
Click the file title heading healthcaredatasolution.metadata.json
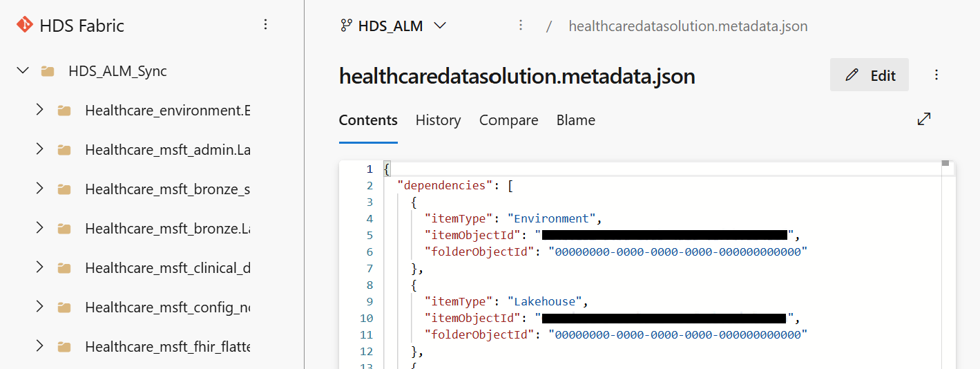pos(517,76)
